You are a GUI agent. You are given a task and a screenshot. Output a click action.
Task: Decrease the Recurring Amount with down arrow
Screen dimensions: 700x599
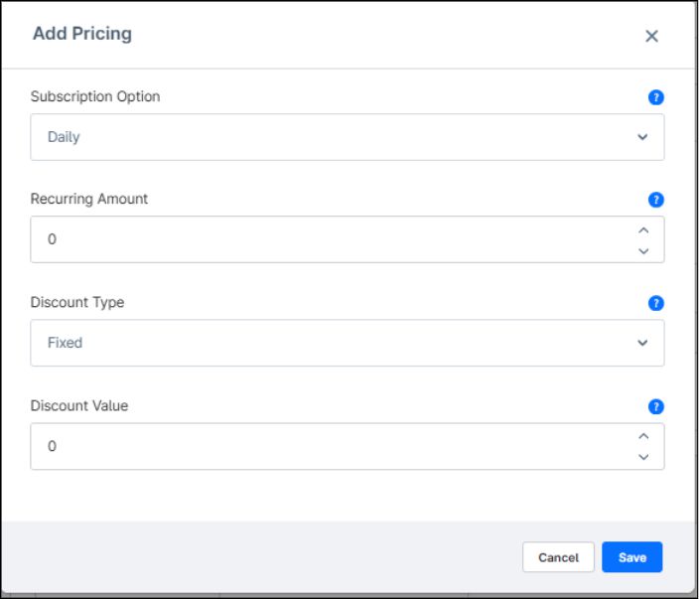click(643, 250)
